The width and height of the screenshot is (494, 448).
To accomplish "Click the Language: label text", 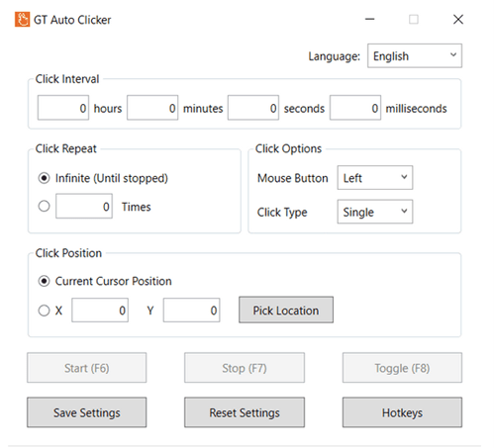I will [335, 56].
